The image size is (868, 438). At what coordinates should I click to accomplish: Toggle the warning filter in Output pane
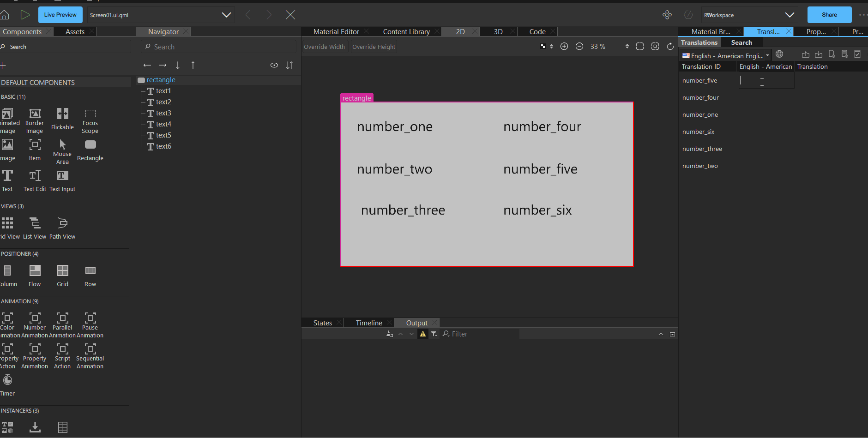click(422, 334)
